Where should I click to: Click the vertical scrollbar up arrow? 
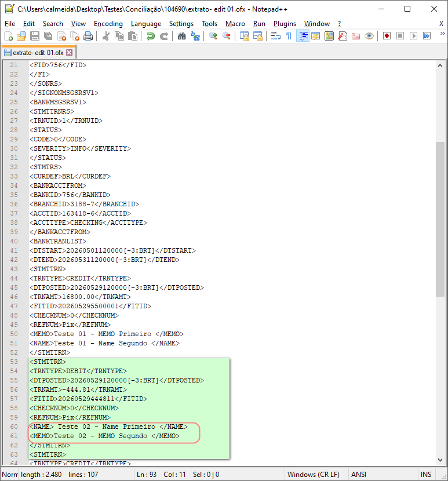(x=440, y=65)
